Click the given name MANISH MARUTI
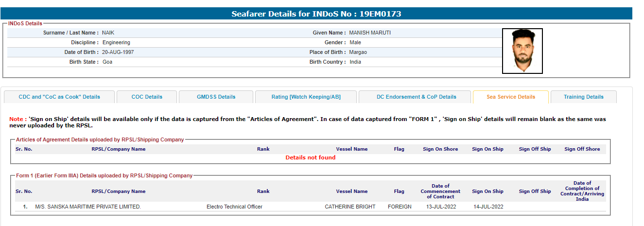644x226 pixels. pos(369,33)
